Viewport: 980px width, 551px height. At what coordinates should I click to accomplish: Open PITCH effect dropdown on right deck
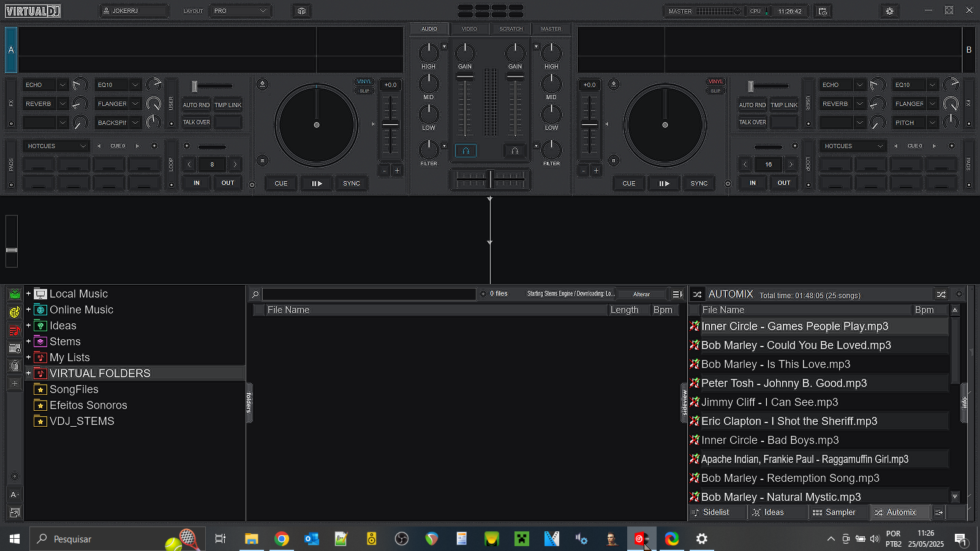pos(932,122)
